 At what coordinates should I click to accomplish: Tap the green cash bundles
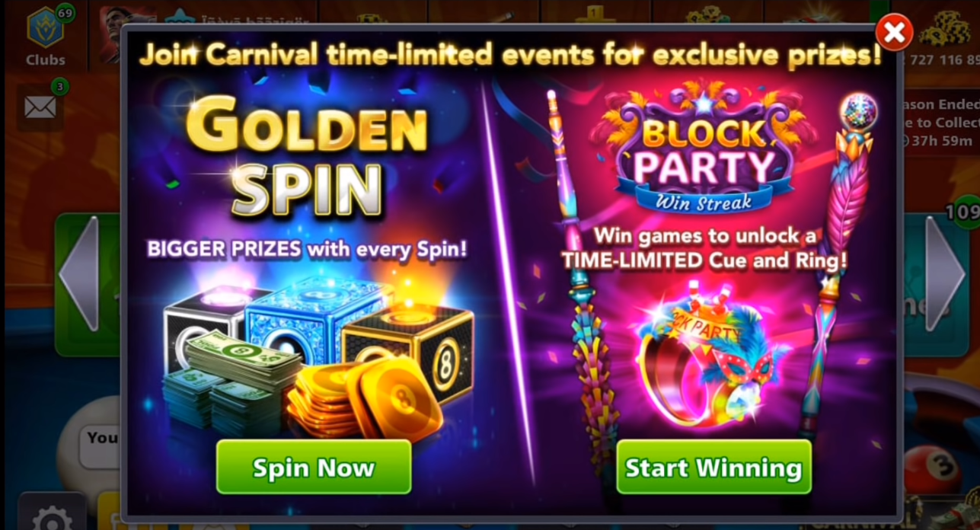click(228, 382)
